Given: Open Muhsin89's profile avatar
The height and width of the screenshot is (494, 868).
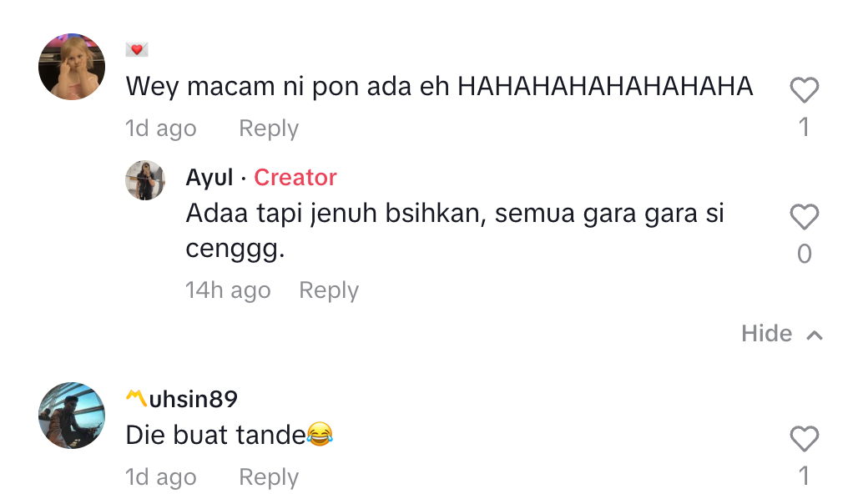Looking at the screenshot, I should 72,416.
